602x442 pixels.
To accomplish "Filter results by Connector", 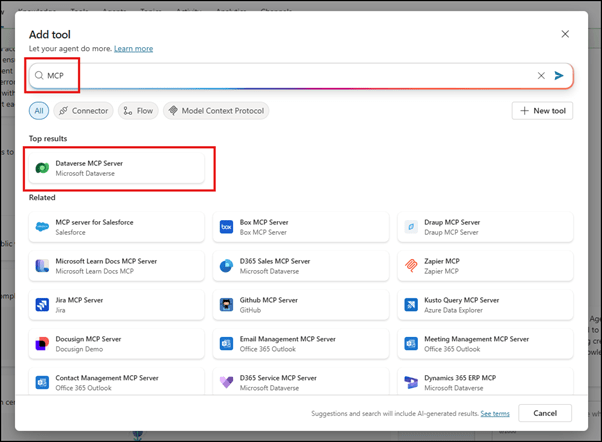I will 83,111.
